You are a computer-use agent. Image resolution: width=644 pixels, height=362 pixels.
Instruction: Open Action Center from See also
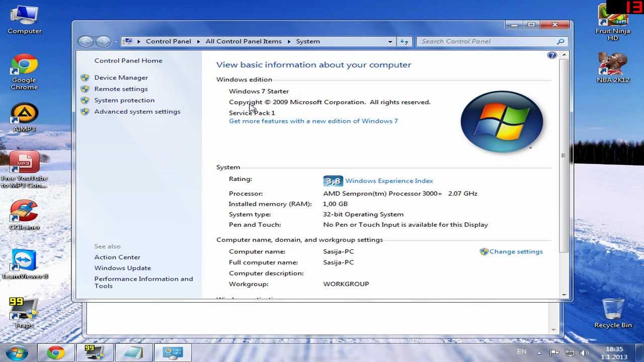117,257
